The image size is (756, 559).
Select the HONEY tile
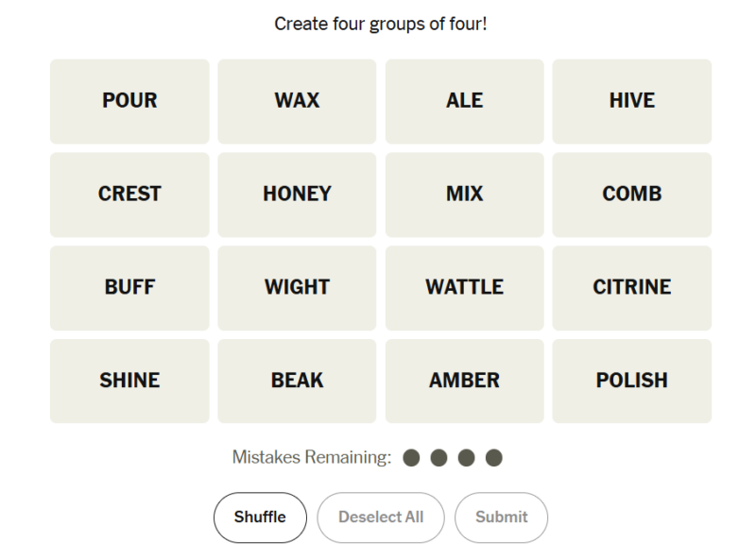[x=297, y=195]
